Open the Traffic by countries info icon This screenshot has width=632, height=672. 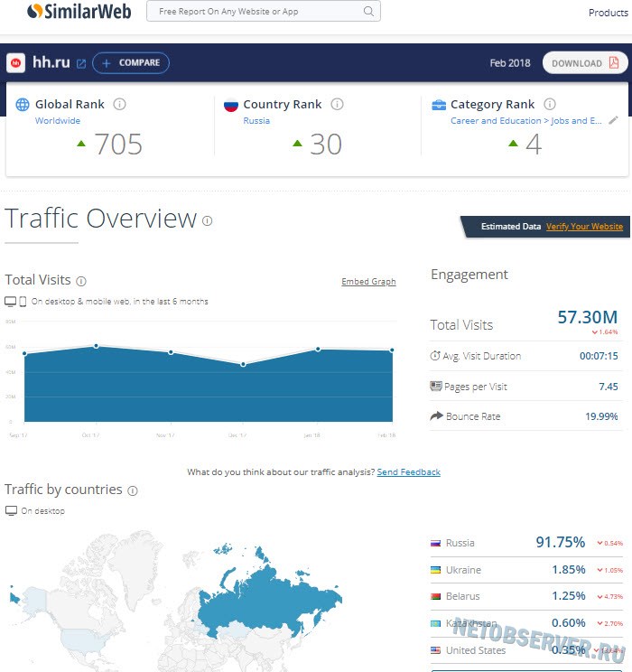point(133,490)
